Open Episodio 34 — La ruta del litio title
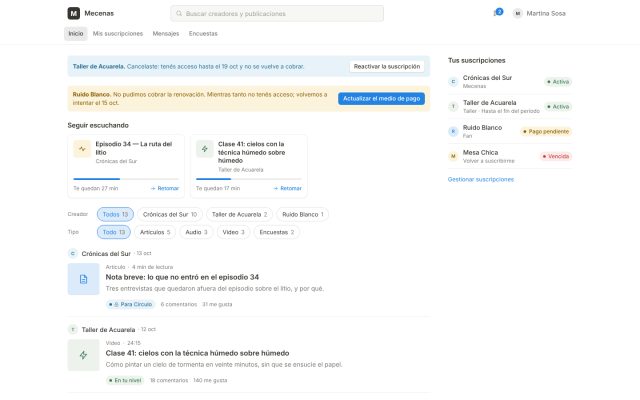The height and width of the screenshot is (400, 640). (x=134, y=148)
